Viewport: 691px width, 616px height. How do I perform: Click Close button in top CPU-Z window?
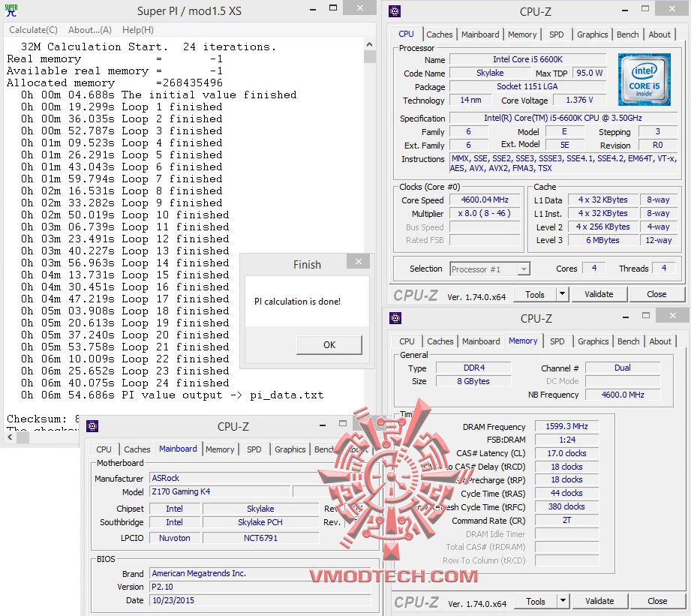(656, 294)
